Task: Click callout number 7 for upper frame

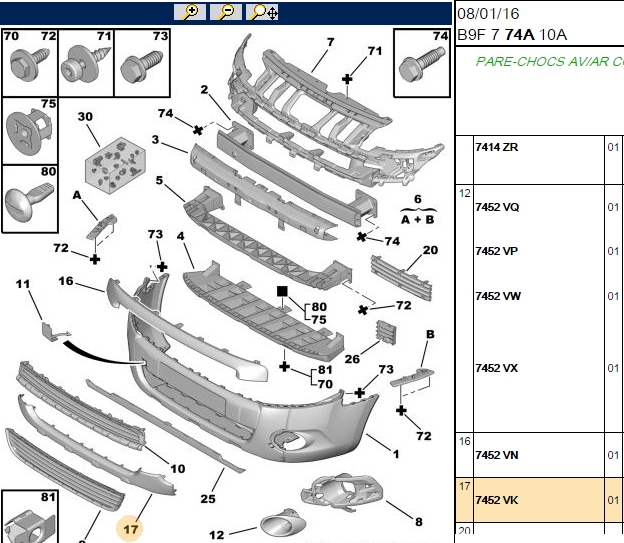Action: (330, 42)
